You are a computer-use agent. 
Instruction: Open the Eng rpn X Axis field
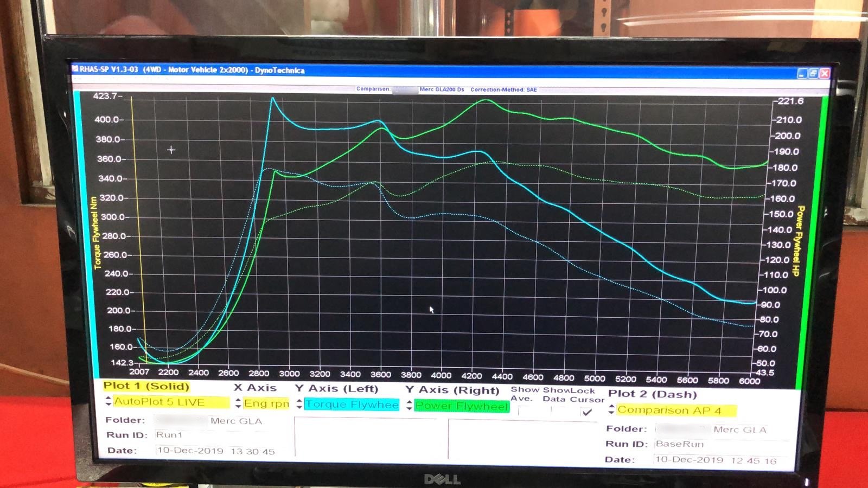[266, 403]
